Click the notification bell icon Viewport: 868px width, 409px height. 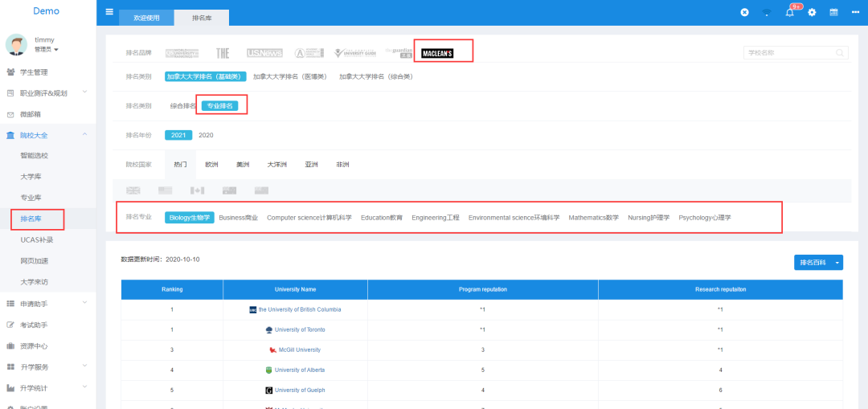point(789,12)
